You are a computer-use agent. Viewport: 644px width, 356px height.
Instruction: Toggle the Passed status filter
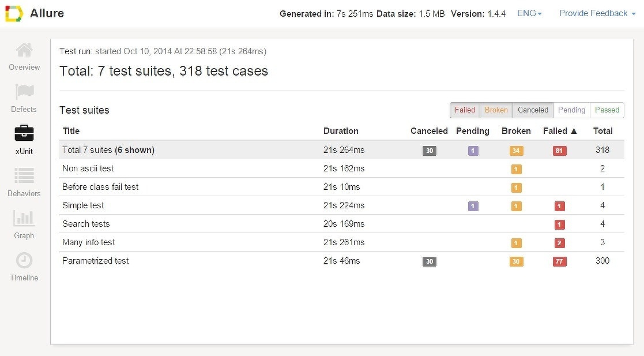(x=607, y=110)
